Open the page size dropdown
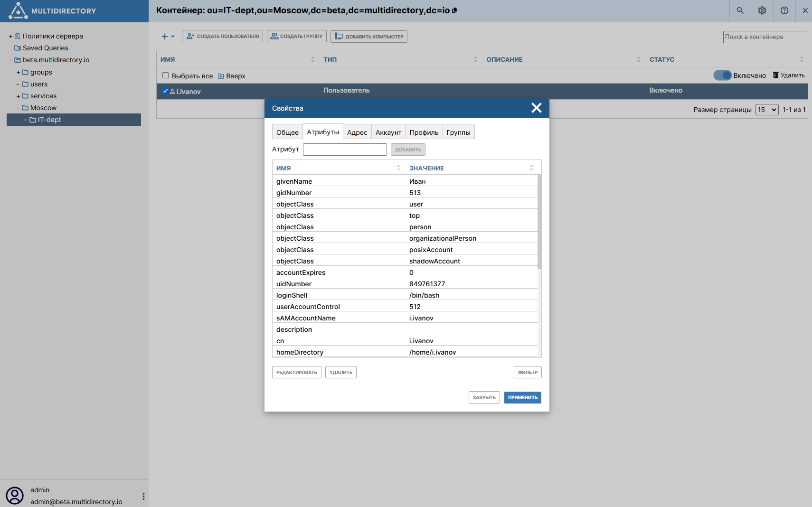Image resolution: width=812 pixels, height=507 pixels. [x=767, y=110]
